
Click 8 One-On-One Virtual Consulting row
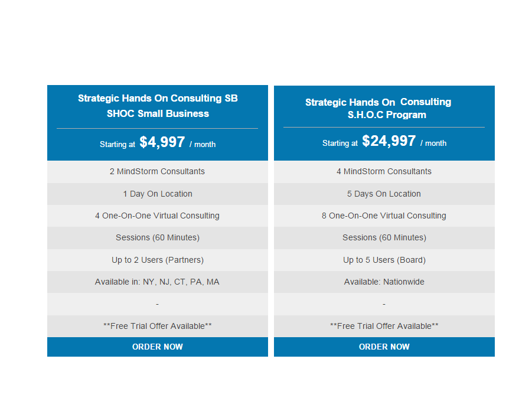point(384,216)
